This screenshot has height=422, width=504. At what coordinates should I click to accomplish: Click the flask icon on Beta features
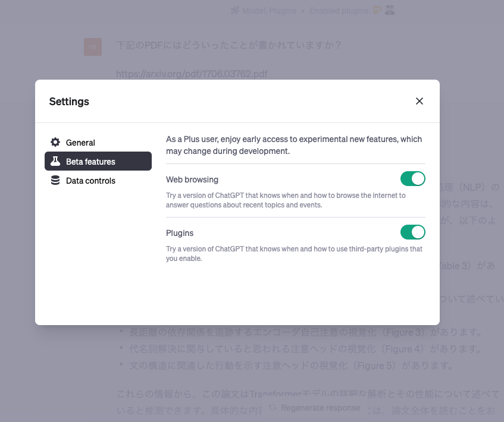click(x=55, y=160)
